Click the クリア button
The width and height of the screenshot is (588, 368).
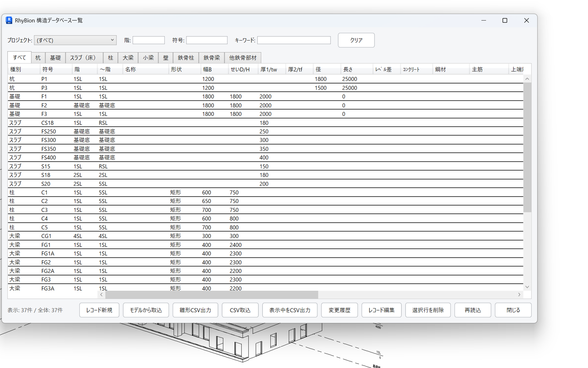[x=356, y=40]
